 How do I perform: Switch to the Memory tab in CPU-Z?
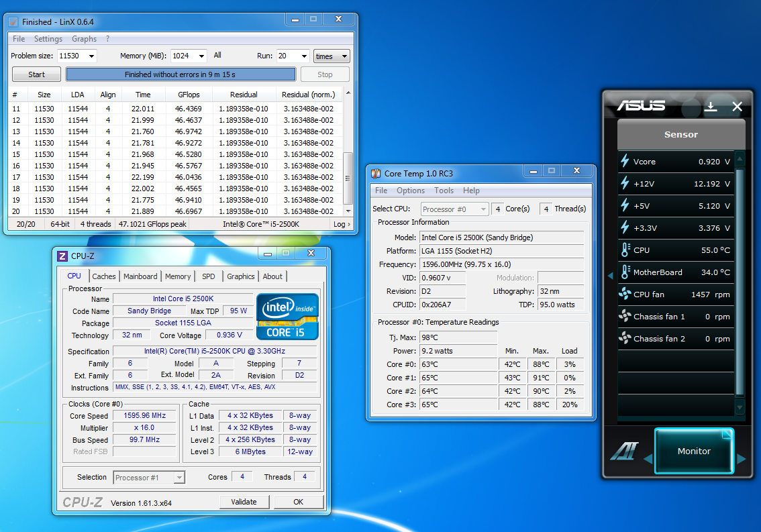tap(178, 276)
